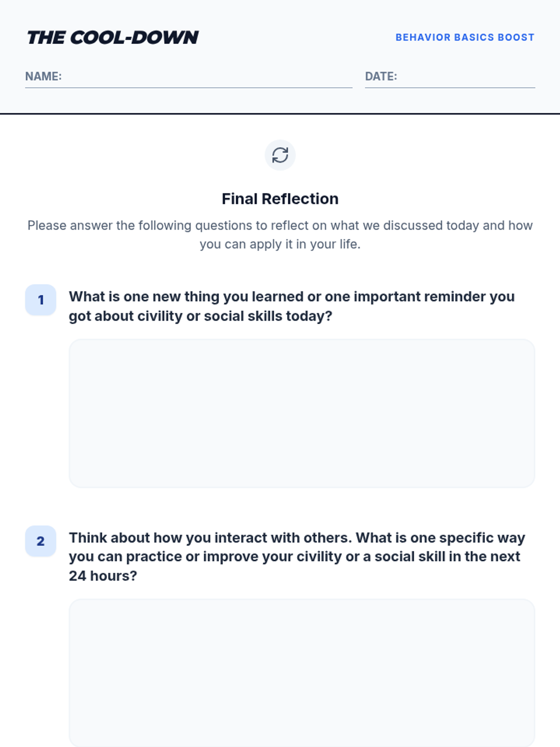The height and width of the screenshot is (747, 560).
Task: Open the BEHAVIOR BASICS BOOST link
Action: [464, 37]
